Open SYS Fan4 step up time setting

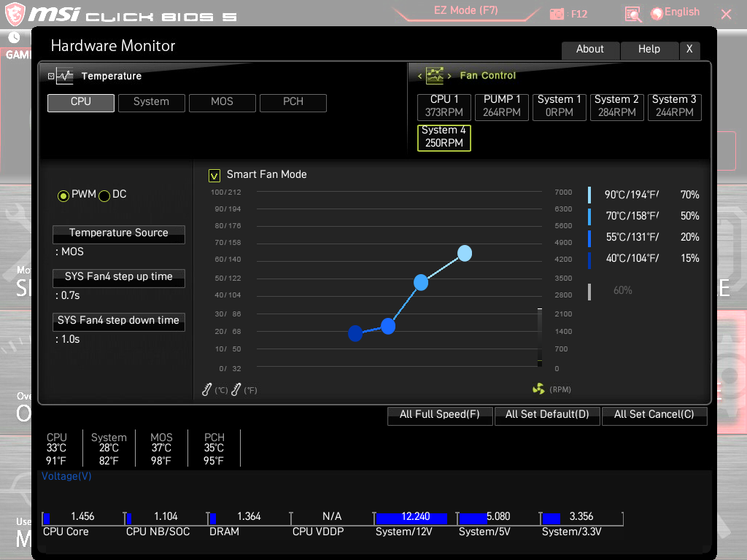(x=119, y=278)
